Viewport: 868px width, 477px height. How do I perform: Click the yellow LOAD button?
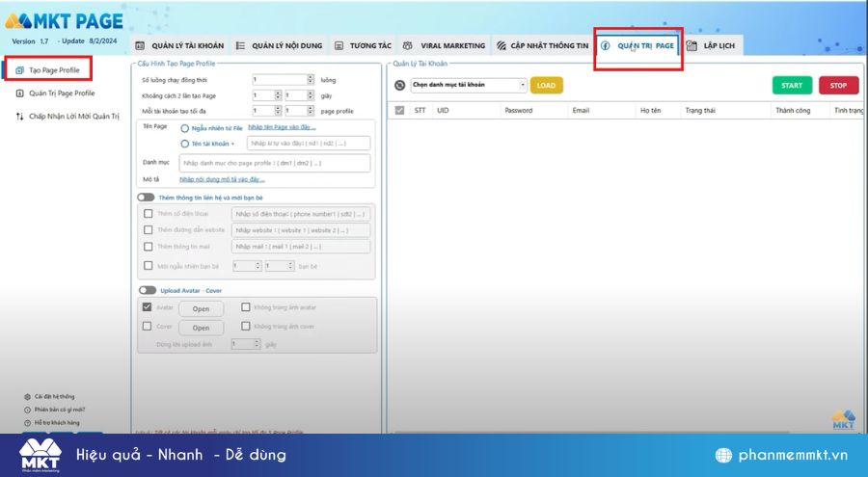pos(547,86)
